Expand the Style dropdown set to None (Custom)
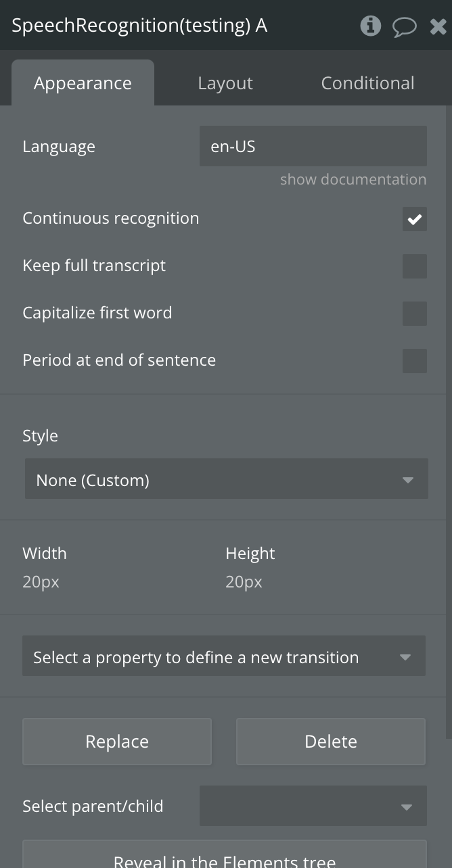The width and height of the screenshot is (452, 868). pos(226,479)
